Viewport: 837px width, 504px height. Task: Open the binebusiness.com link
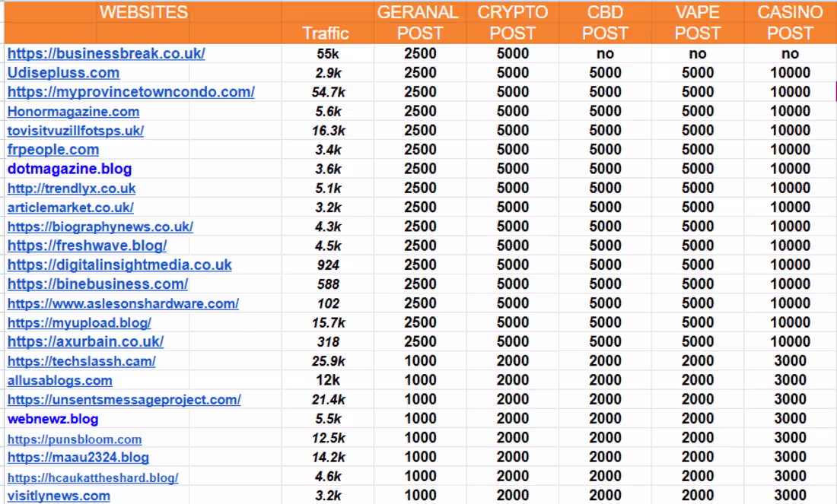click(x=97, y=284)
